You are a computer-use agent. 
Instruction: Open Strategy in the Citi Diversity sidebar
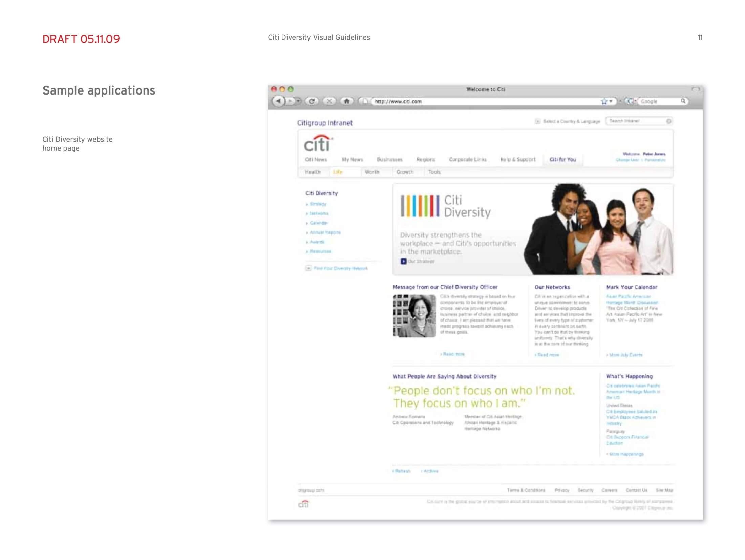(x=318, y=204)
